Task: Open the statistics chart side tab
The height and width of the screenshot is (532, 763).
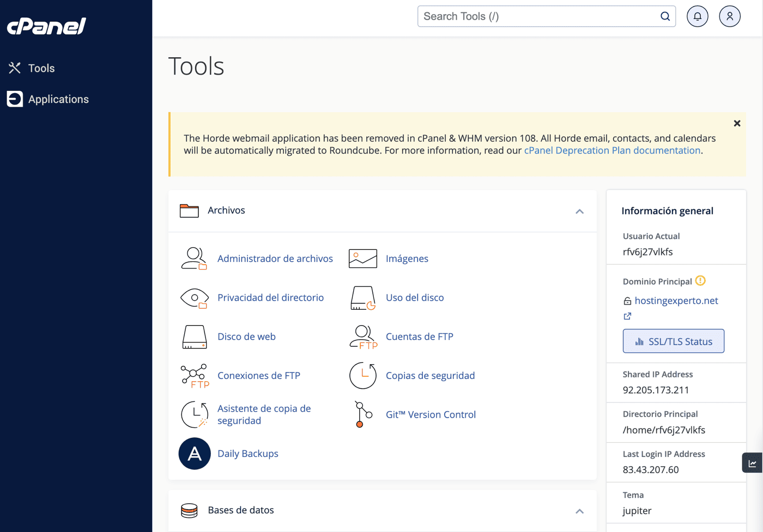Action: point(752,463)
